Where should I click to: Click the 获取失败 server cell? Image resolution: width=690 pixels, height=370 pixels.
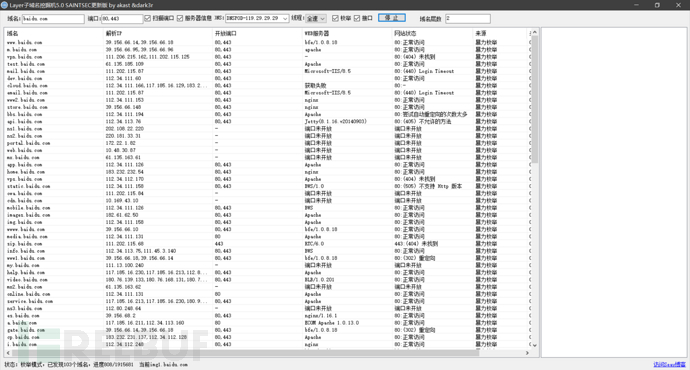pyautogui.click(x=315, y=86)
